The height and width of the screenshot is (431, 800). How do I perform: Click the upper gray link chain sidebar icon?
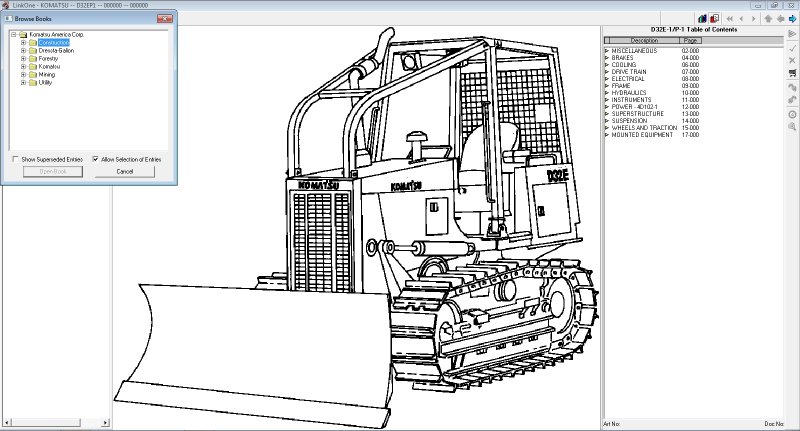792,87
